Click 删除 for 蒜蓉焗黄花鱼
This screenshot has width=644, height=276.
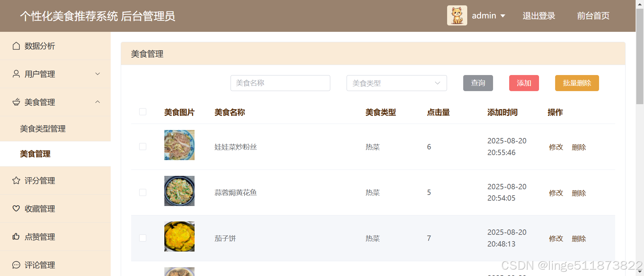click(579, 193)
